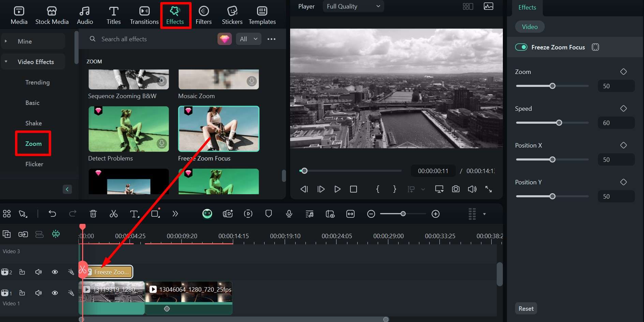
Task: Add a keyframe for Position Y
Action: coord(624,182)
